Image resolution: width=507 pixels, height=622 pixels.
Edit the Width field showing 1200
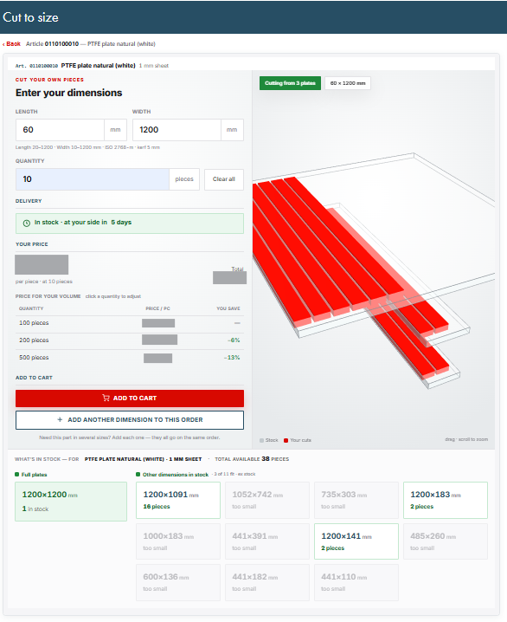coord(177,130)
